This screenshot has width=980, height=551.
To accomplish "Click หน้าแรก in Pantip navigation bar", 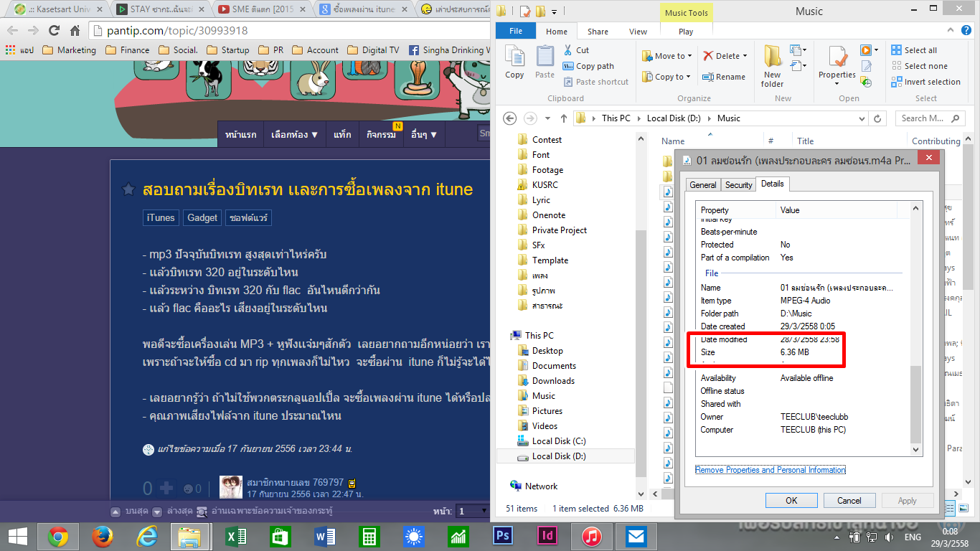I will point(240,134).
